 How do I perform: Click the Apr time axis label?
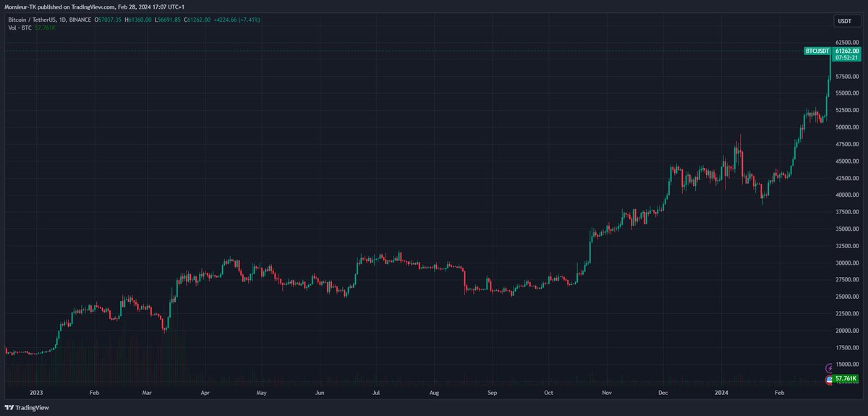tap(205, 391)
